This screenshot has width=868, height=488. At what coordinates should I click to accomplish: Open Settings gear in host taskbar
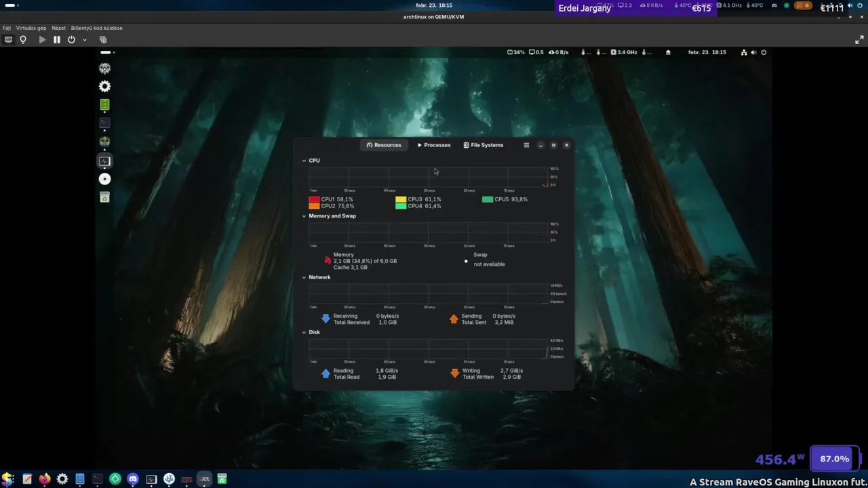pyautogui.click(x=62, y=479)
